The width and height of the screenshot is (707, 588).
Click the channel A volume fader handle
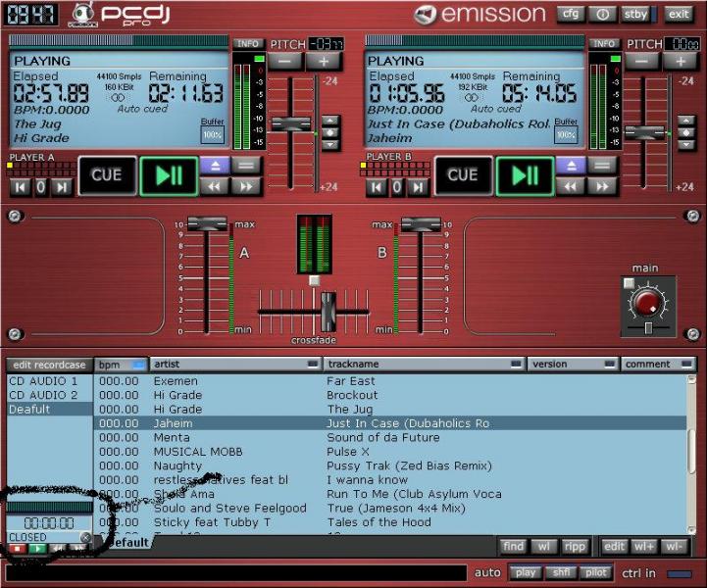207,224
